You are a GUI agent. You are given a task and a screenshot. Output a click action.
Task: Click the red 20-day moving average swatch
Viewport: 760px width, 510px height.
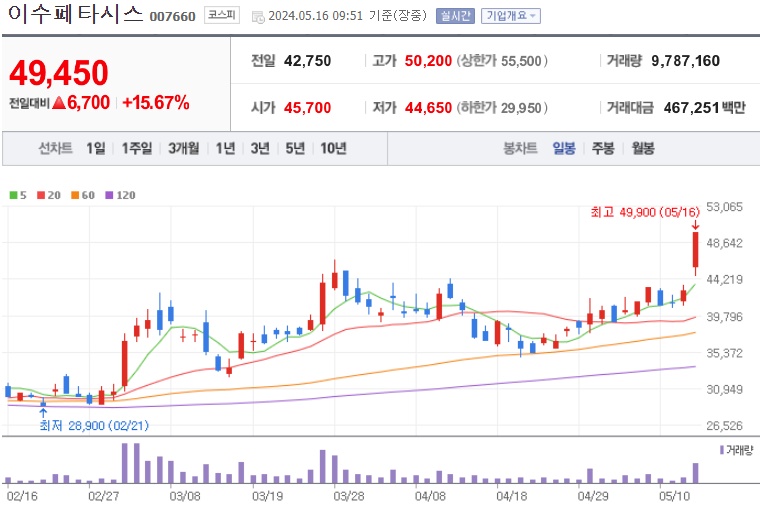[x=41, y=195]
